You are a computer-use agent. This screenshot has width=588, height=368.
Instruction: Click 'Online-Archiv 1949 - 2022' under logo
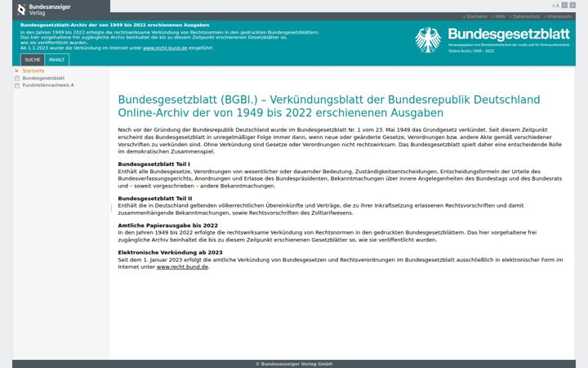click(471, 51)
